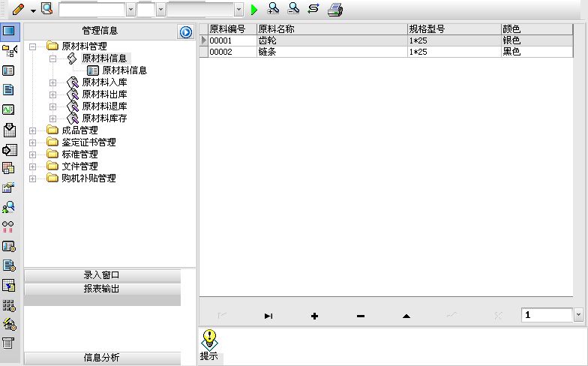Screen dimensions: 588x366
Task: Click the pencil edit icon
Action: click(18, 9)
